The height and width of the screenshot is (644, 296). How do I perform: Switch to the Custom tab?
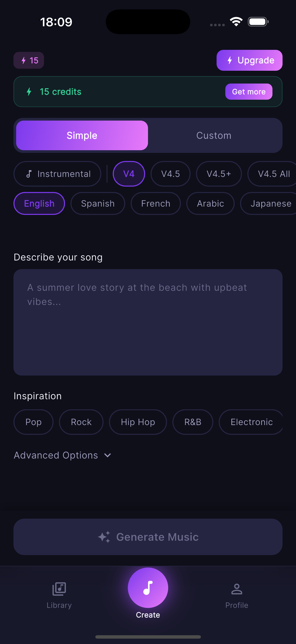pyautogui.click(x=214, y=135)
